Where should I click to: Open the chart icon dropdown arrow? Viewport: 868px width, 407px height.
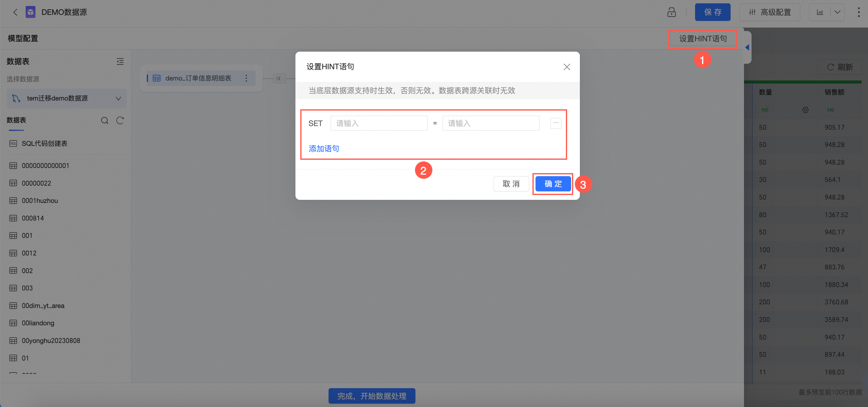point(837,12)
